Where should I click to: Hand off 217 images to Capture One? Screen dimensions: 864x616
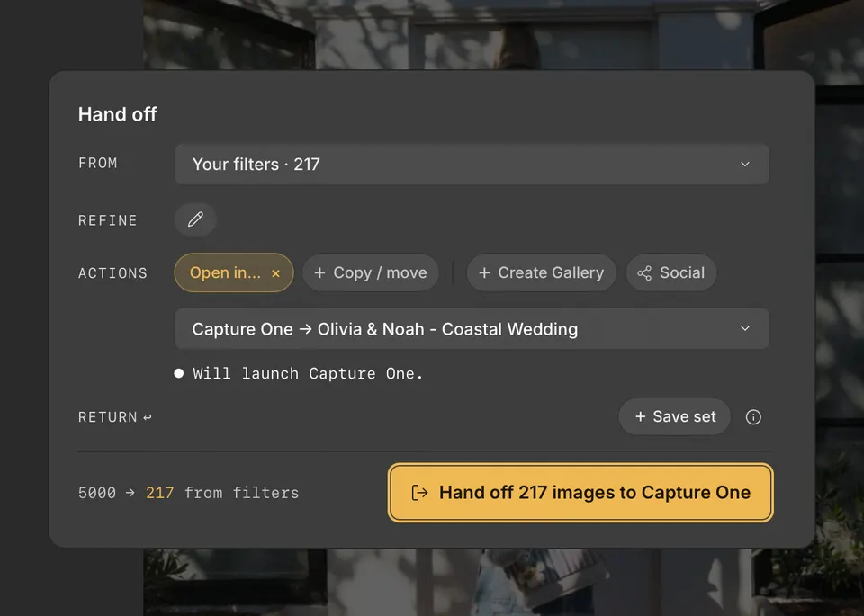[x=580, y=492]
